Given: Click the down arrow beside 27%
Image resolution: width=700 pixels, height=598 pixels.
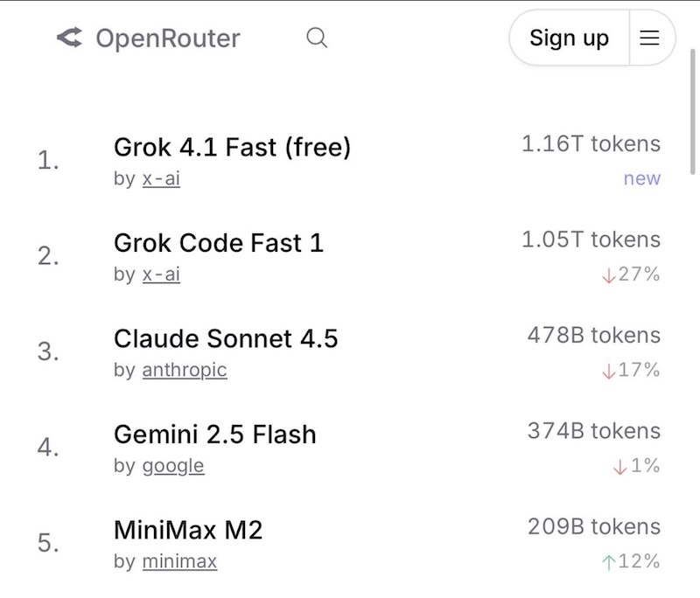Looking at the screenshot, I should click(x=608, y=275).
